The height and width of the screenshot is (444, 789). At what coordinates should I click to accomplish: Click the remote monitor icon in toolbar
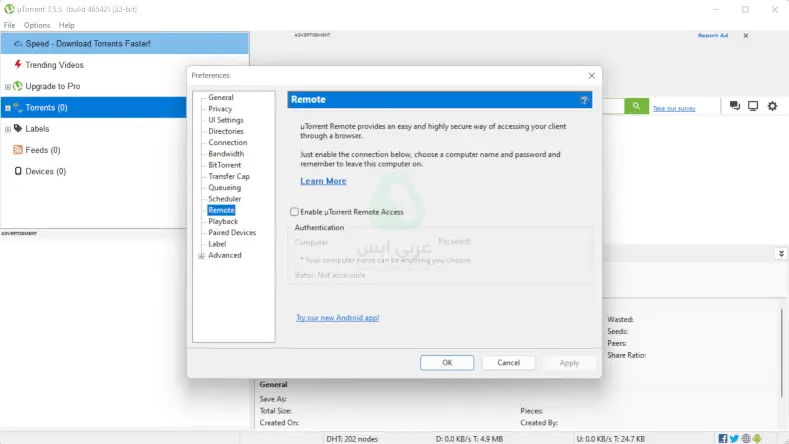(753, 106)
